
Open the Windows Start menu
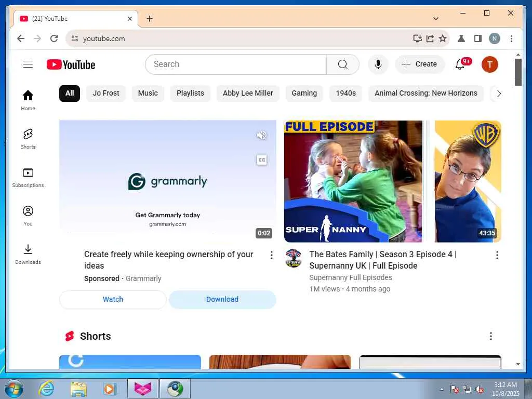tap(14, 389)
